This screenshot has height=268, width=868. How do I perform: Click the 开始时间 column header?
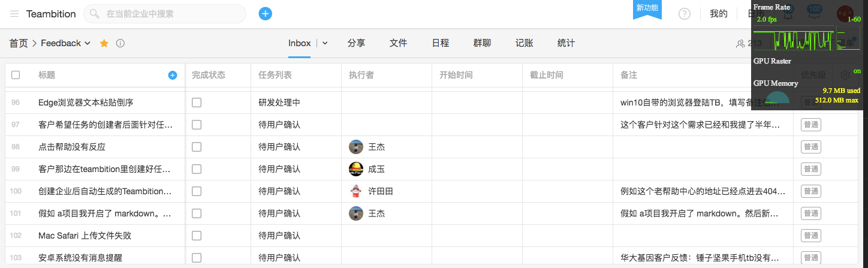tap(456, 75)
